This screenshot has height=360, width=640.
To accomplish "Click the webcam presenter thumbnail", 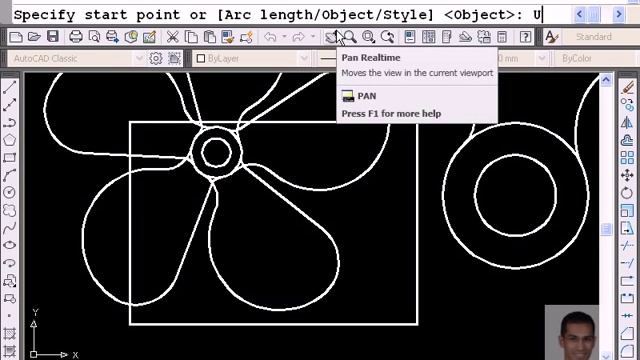I will click(572, 332).
